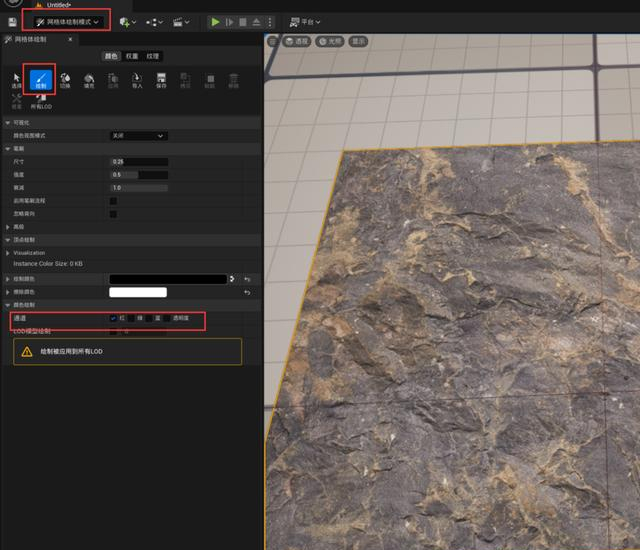Click the All LOD tool icon
Image resolution: width=640 pixels, height=550 pixels.
click(41, 102)
